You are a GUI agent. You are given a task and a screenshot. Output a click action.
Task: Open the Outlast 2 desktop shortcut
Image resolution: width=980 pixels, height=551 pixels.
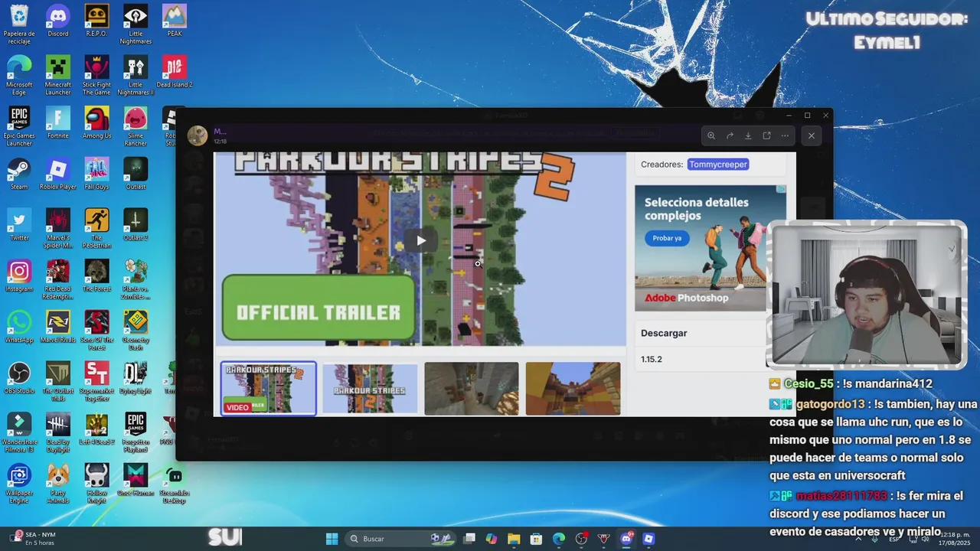136,225
